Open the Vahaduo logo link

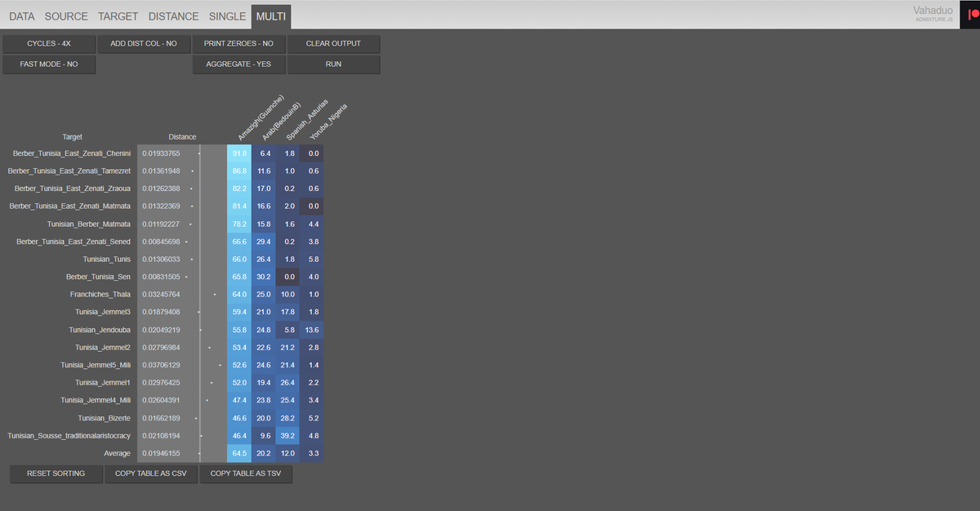click(933, 12)
